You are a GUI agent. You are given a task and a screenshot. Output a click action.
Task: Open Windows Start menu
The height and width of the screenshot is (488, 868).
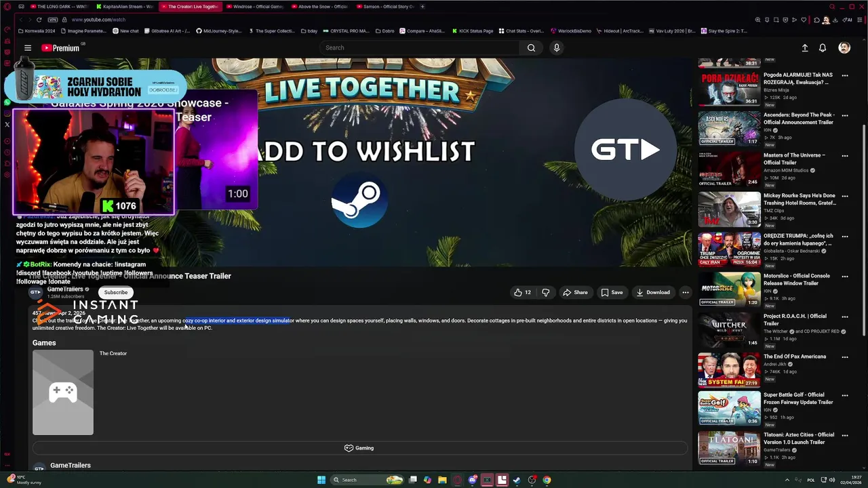click(321, 480)
